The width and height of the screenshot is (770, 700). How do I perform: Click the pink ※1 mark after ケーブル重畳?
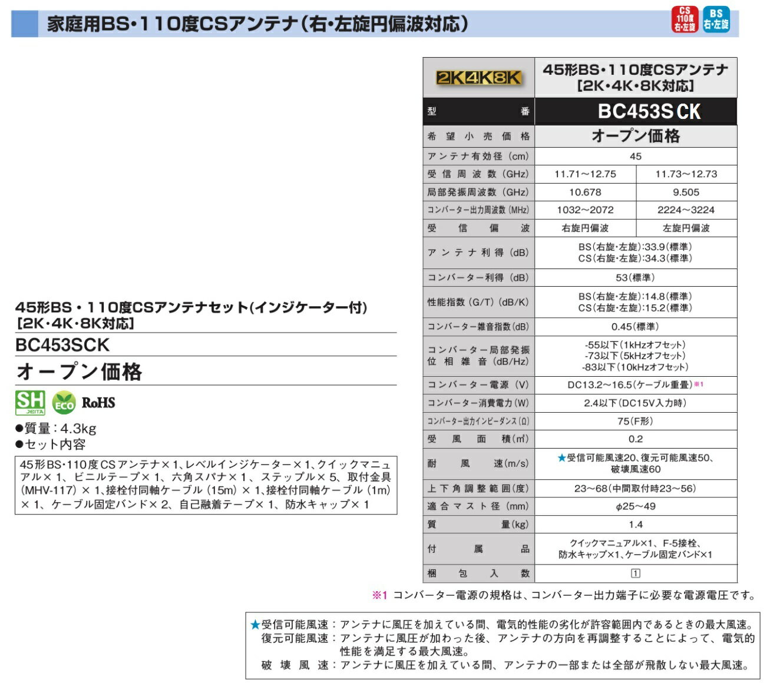(x=699, y=384)
